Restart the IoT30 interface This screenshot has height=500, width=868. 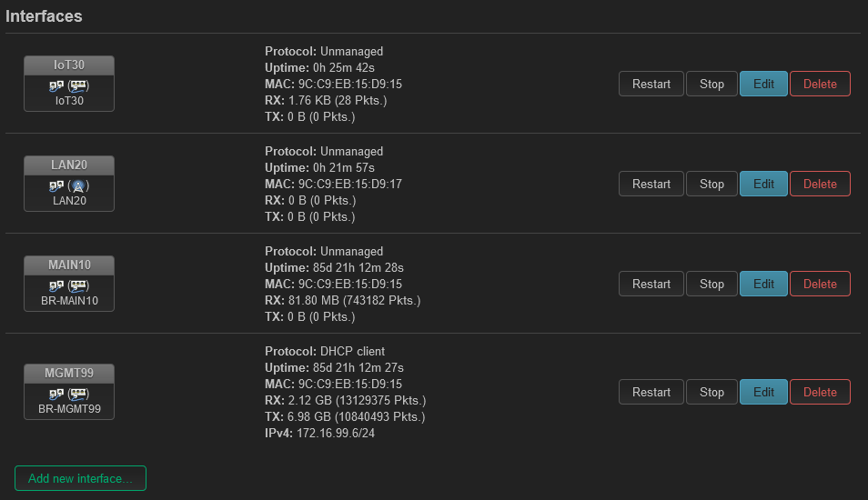(651, 84)
